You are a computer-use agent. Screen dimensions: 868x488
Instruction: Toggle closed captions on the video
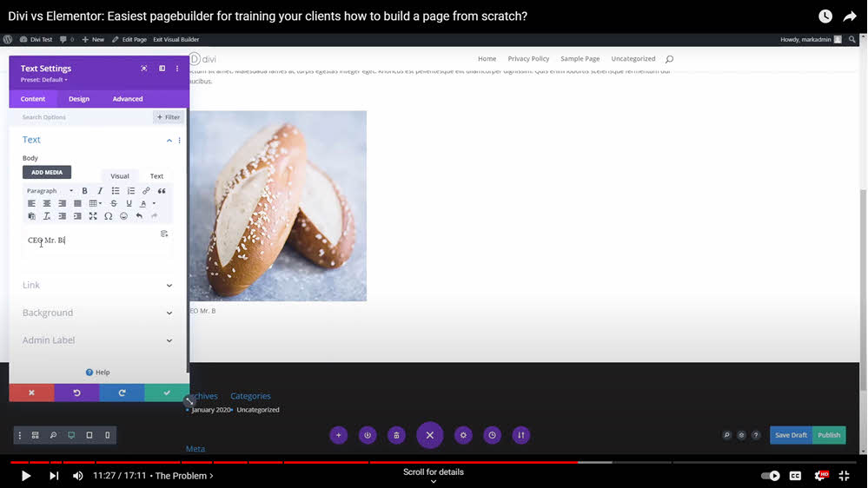(795, 476)
